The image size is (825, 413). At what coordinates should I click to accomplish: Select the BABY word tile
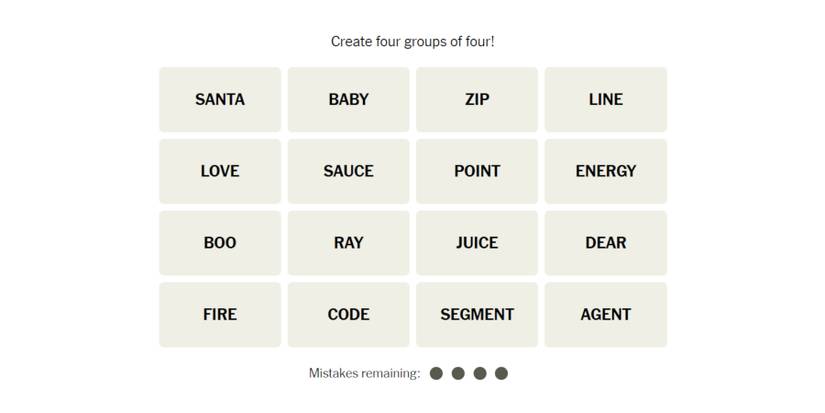pos(348,99)
